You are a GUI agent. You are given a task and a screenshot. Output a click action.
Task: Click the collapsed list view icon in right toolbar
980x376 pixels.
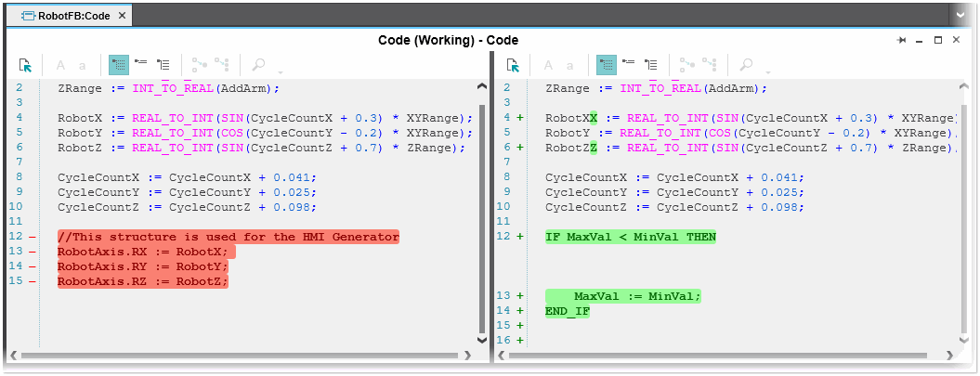click(x=629, y=64)
